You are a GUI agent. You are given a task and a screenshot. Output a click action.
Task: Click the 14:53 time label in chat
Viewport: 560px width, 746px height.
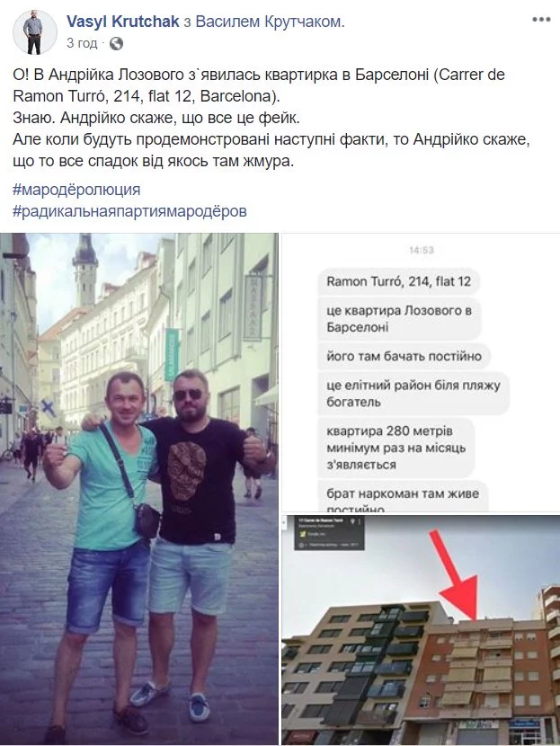(x=421, y=250)
